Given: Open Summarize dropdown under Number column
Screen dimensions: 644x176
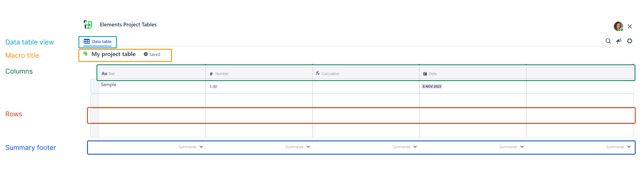Looking at the screenshot, I should tap(297, 147).
